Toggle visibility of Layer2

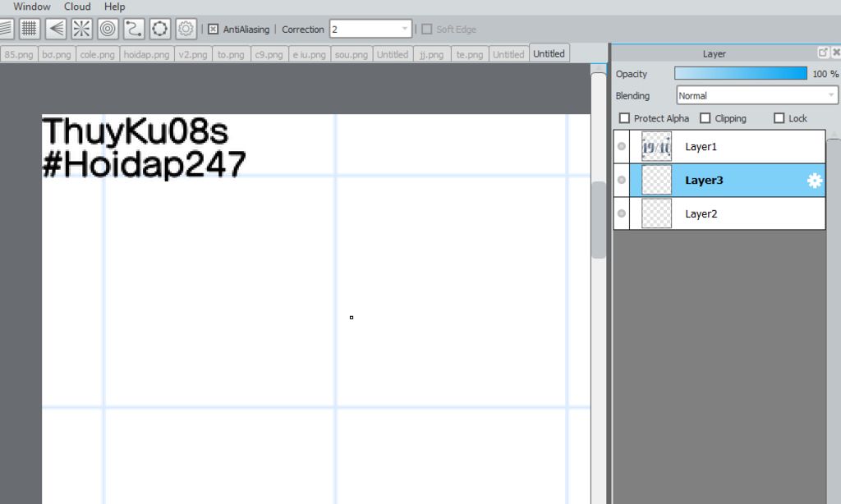622,213
